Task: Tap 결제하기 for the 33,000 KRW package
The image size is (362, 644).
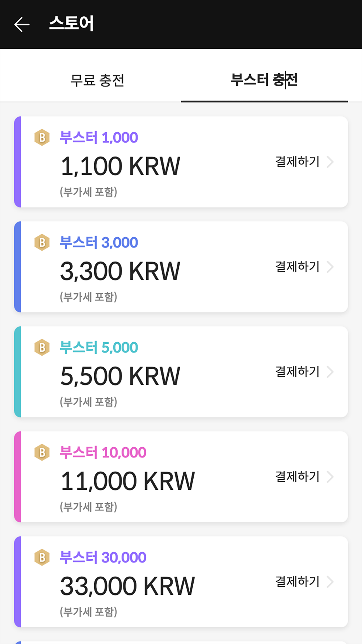Action: click(x=297, y=582)
